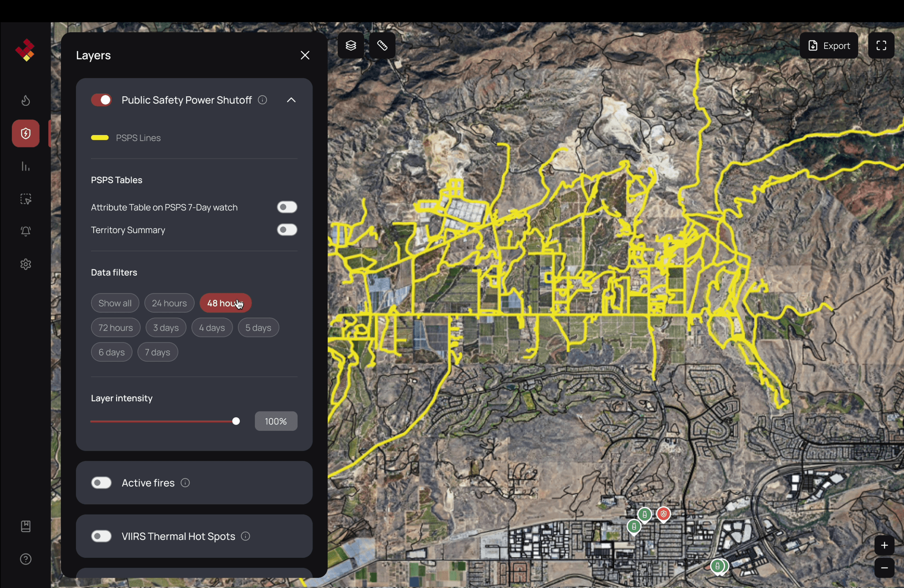Click the 'Layers' panel title
The width and height of the screenshot is (904, 588).
[x=93, y=55]
